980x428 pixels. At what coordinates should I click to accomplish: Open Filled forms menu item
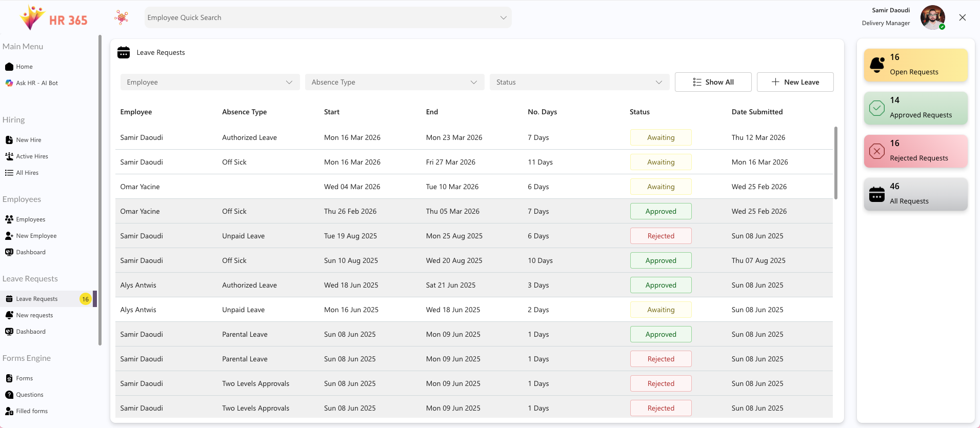click(31, 411)
